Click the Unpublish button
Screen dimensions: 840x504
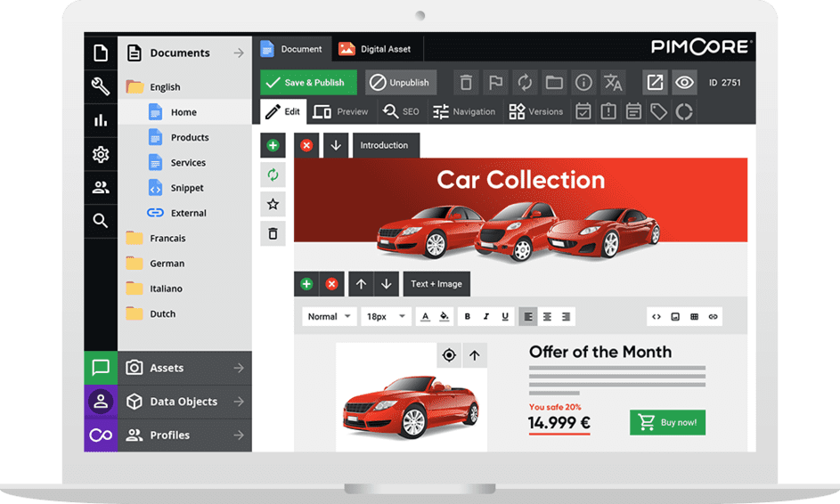(401, 83)
